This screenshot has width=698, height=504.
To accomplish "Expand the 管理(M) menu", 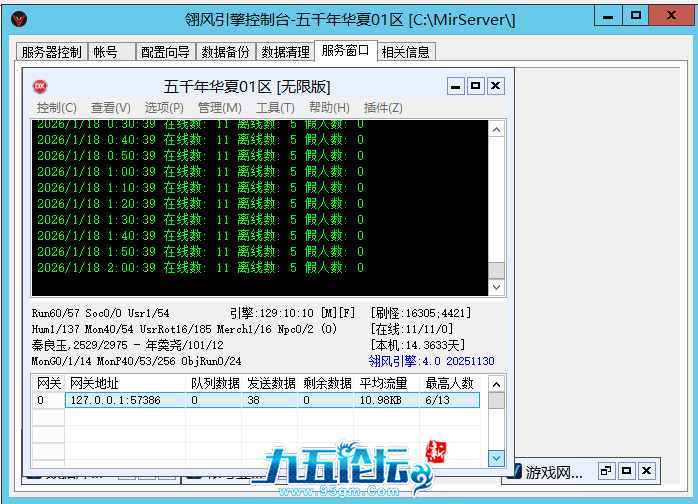I will [x=219, y=108].
